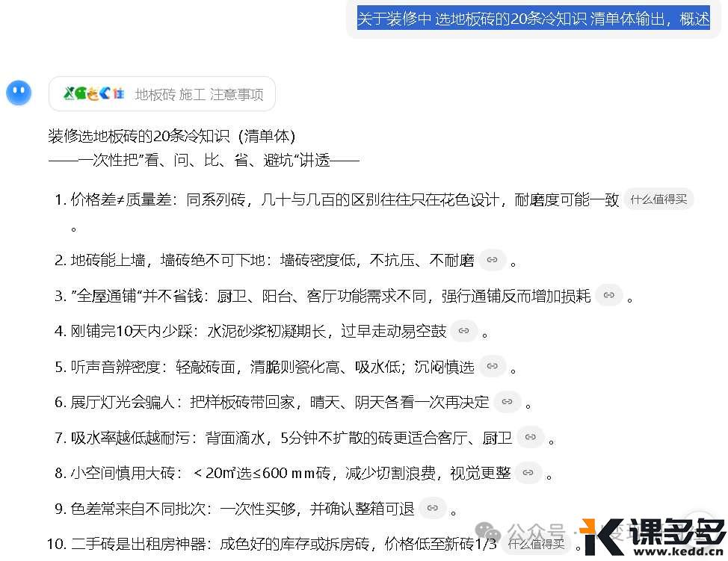The width and height of the screenshot is (728, 561).
Task: Click link icon after item 5 沉闷慎选
Action: pos(491,366)
